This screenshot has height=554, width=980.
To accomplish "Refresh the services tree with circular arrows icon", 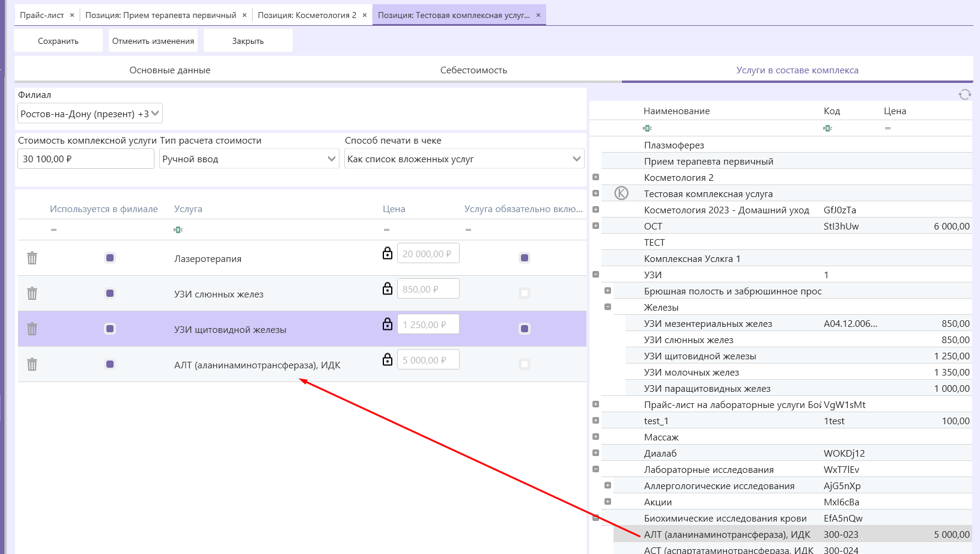I will click(x=964, y=94).
